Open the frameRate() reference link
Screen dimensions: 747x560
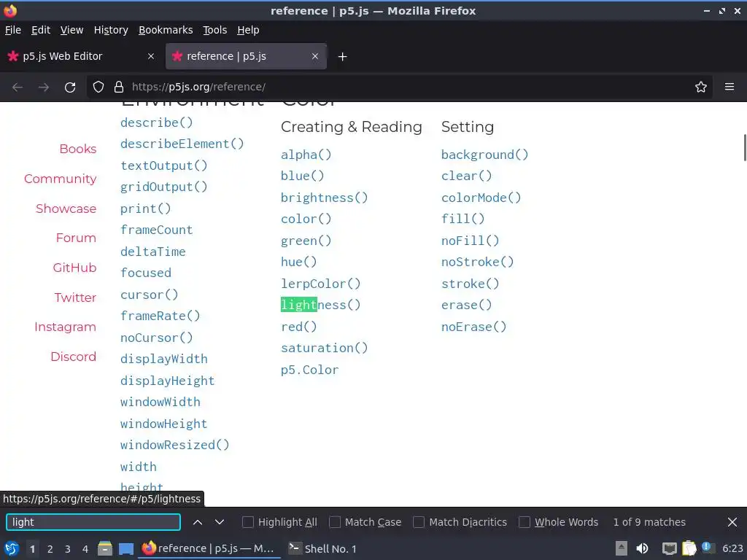(x=160, y=316)
